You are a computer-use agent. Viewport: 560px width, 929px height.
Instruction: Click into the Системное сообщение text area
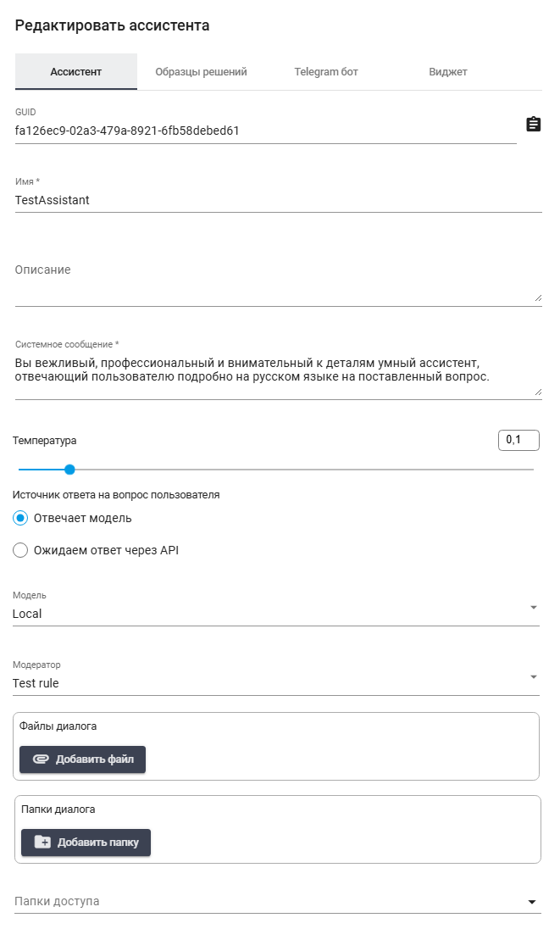pos(278,370)
